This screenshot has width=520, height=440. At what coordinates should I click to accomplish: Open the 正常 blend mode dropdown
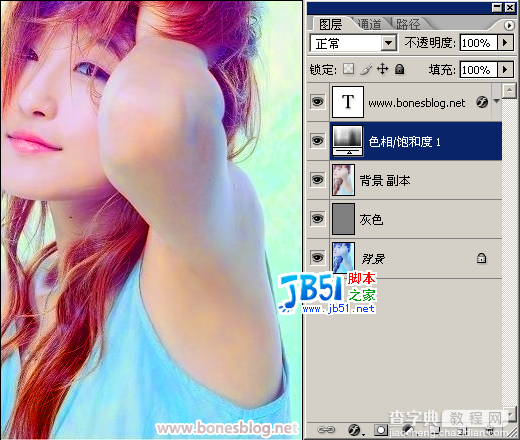click(x=353, y=43)
